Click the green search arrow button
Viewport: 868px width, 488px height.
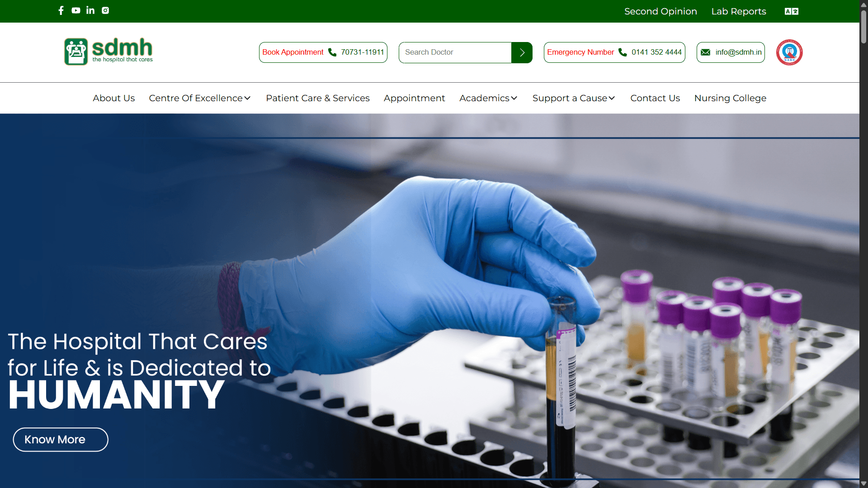pos(522,52)
